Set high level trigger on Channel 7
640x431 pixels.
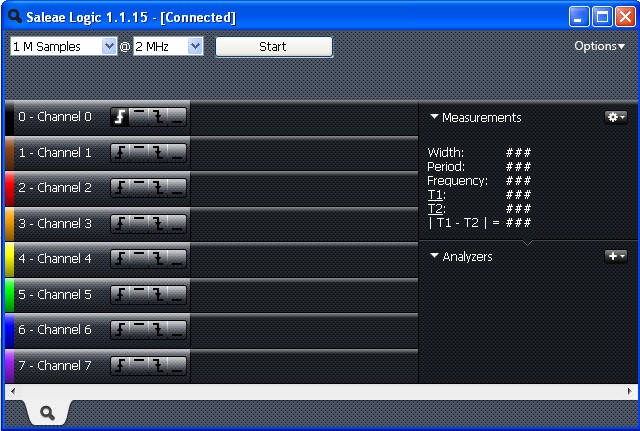[139, 366]
